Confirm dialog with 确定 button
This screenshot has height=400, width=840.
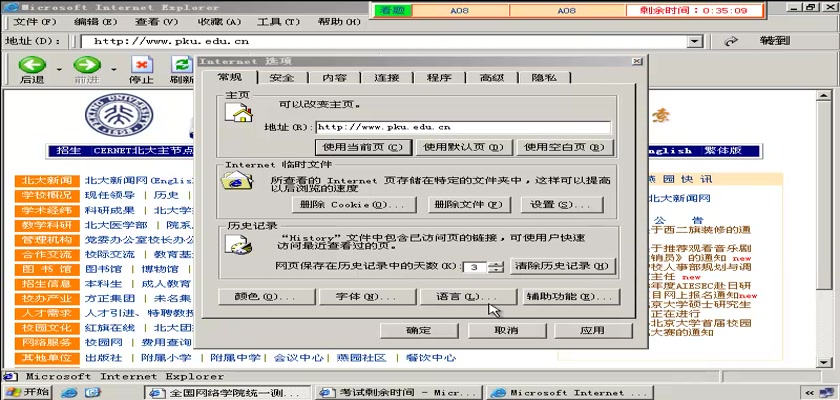tap(419, 330)
